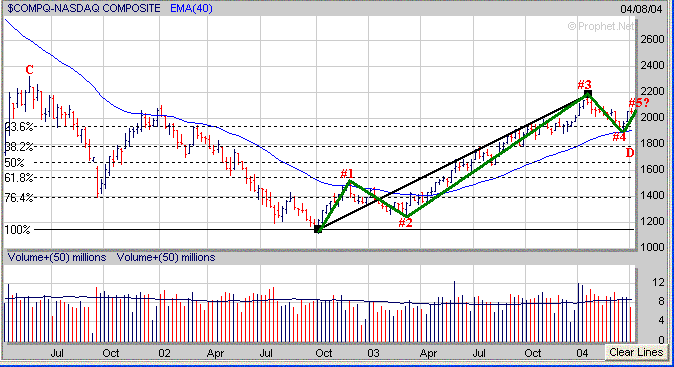Click the black anchor square at the October low

point(318,229)
